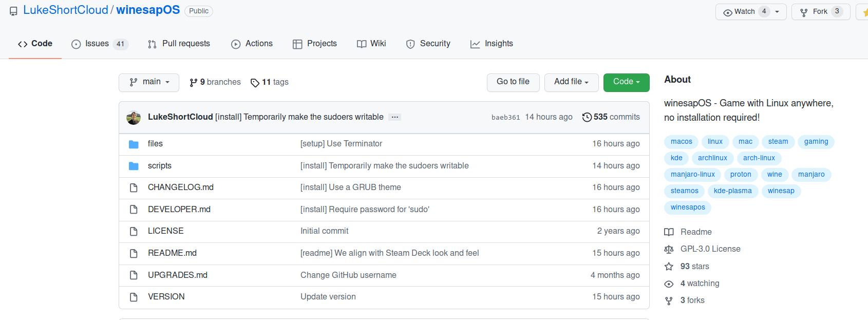The height and width of the screenshot is (320, 868).
Task: Select the linux topic tag
Action: coord(715,142)
